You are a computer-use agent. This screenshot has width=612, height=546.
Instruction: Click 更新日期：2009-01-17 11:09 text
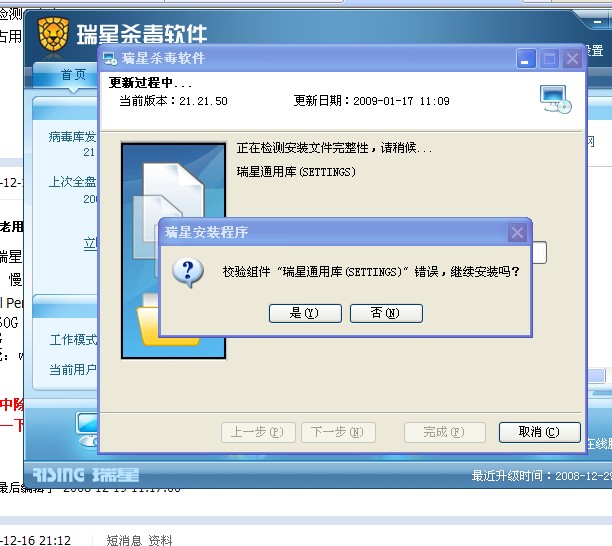[x=372, y=101]
